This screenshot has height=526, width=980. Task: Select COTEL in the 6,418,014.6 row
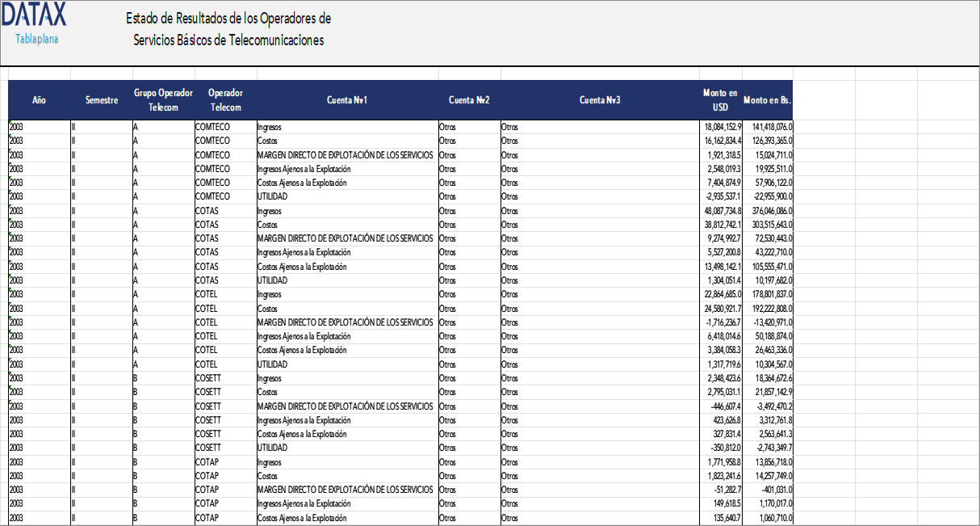coord(225,336)
